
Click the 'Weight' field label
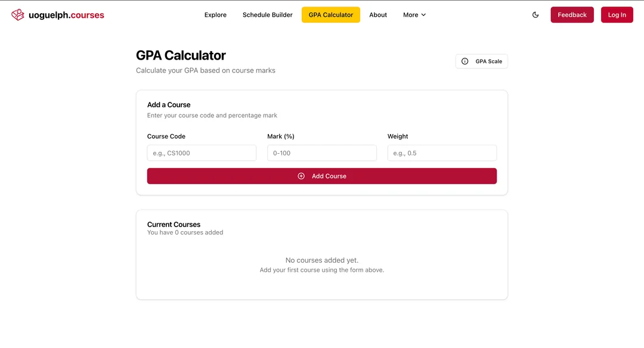(398, 136)
